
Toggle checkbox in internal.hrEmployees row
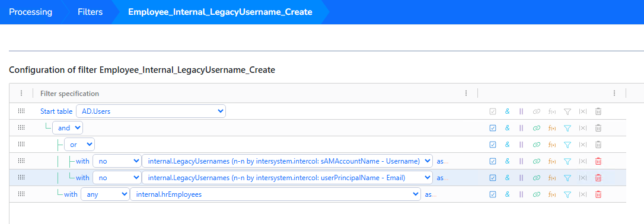493,194
